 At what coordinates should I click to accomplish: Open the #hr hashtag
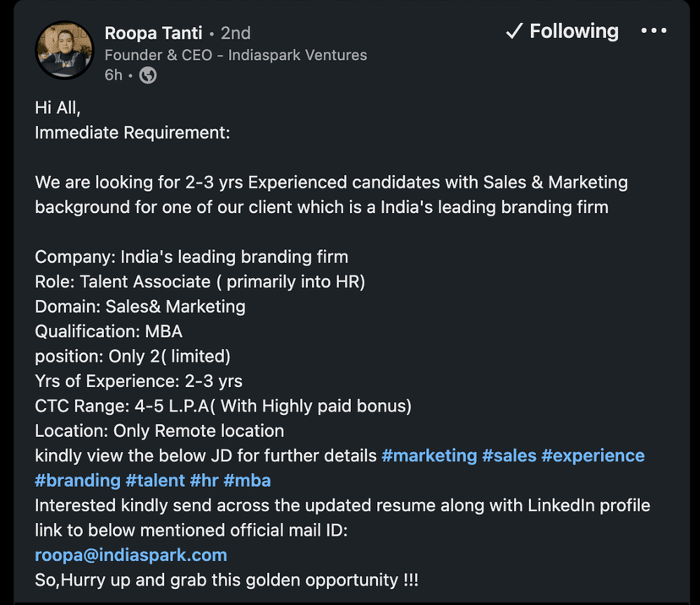point(205,481)
